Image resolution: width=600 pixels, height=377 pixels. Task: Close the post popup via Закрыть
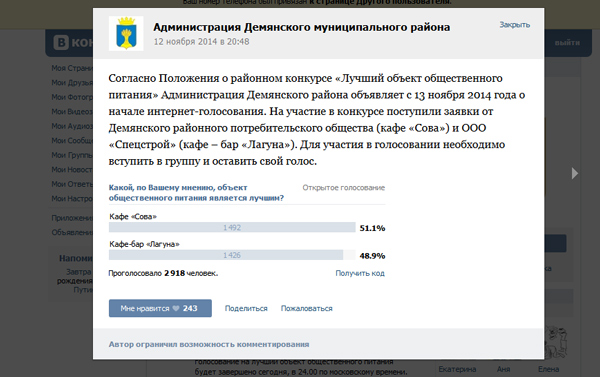(x=514, y=25)
